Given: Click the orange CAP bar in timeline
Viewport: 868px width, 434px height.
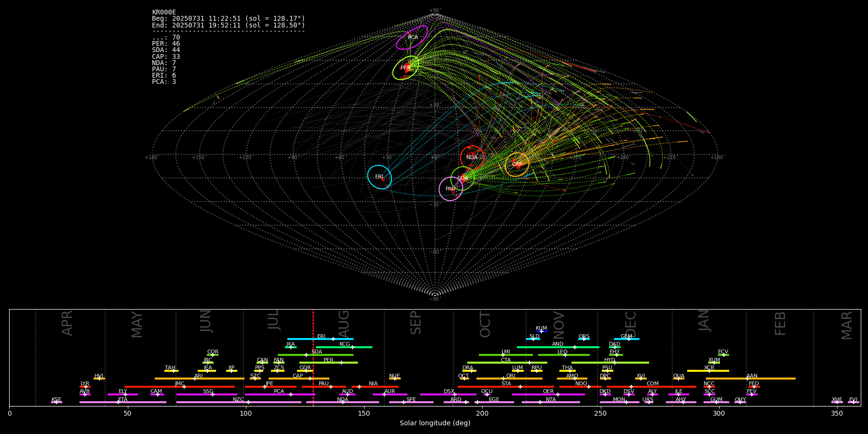Looking at the screenshot, I should (299, 379).
